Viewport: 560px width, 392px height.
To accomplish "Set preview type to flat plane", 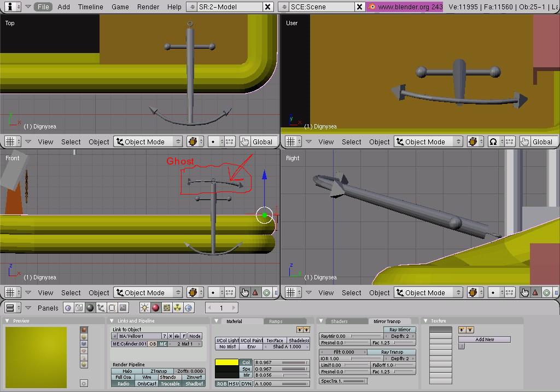I will point(84,330).
